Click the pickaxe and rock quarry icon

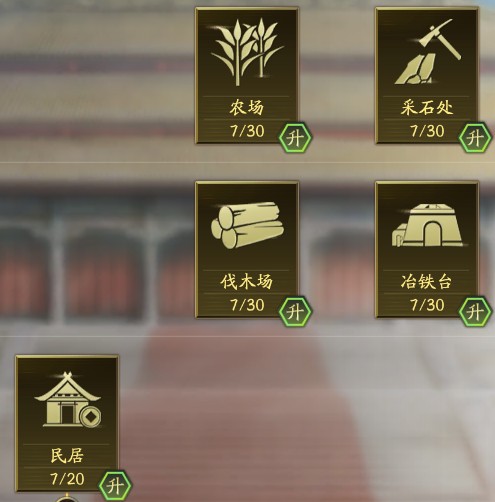click(428, 52)
